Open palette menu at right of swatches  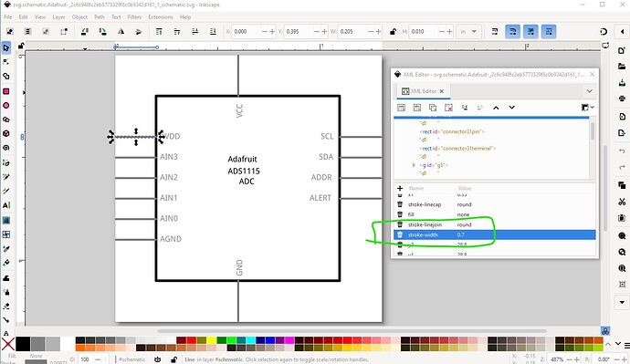[x=626, y=345]
